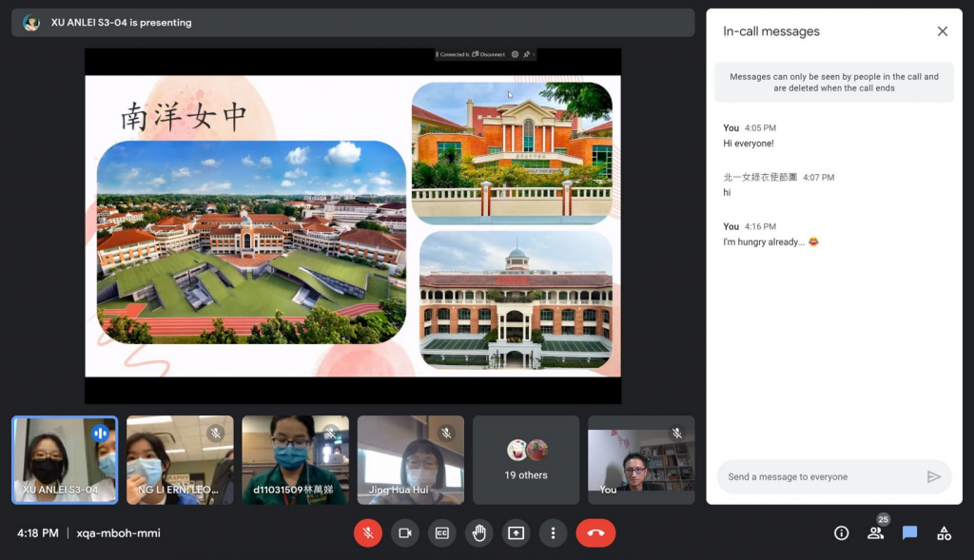Viewport: 974px width, 560px height.
Task: Open meeting details info icon
Action: click(841, 532)
